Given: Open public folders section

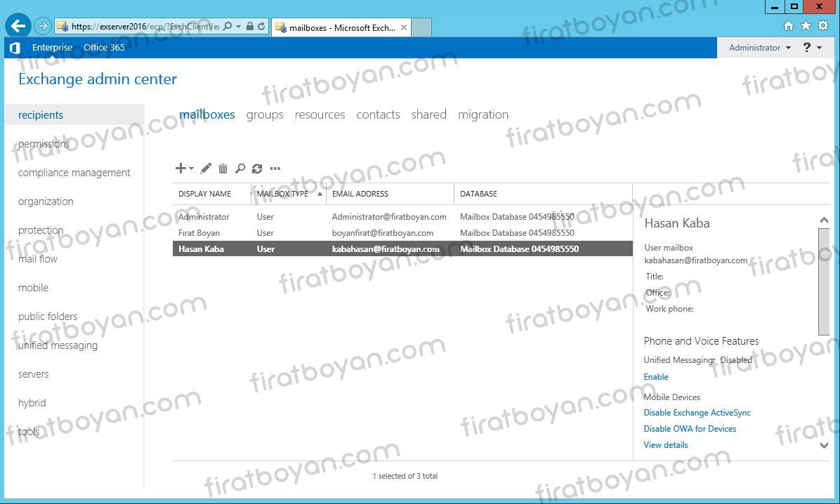Looking at the screenshot, I should 48,317.
